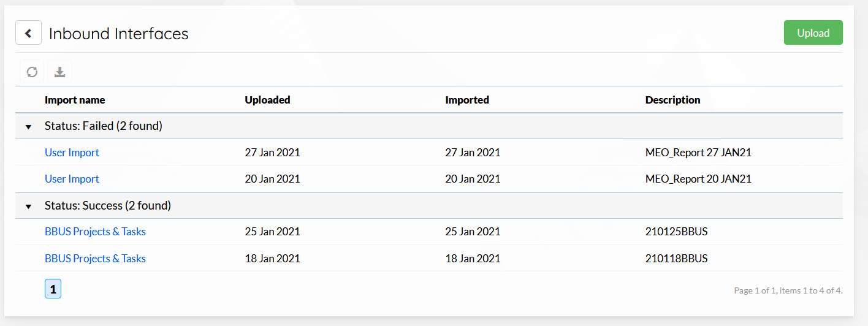The image size is (868, 326).
Task: Collapse the Status: Failed group
Action: pyautogui.click(x=28, y=126)
